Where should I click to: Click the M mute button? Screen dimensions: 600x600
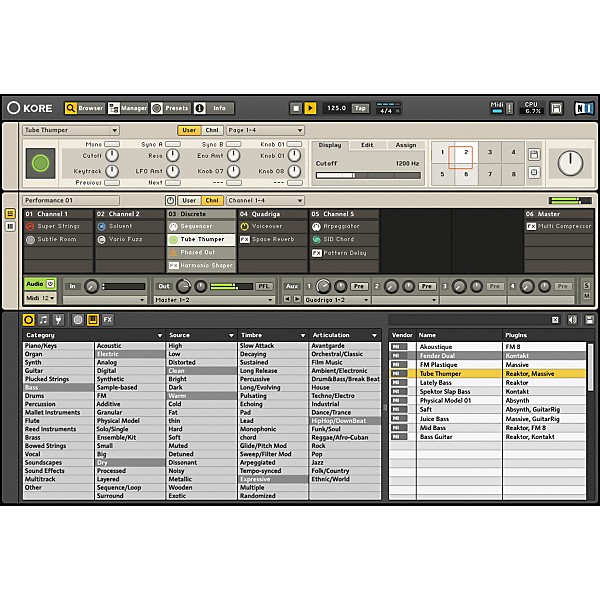[587, 296]
